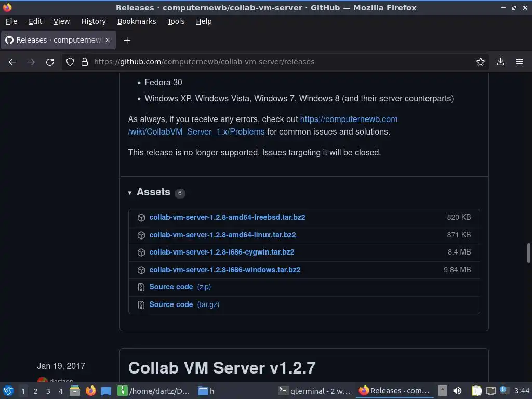
Task: Download Source code (tar.gz)
Action: click(x=184, y=304)
